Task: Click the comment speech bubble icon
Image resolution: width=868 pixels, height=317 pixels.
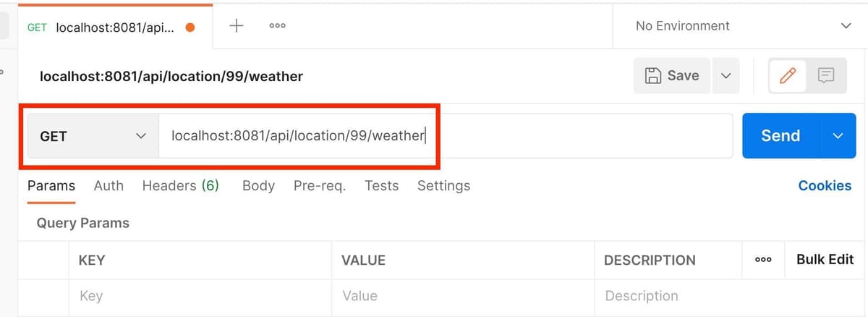Action: coord(826,75)
